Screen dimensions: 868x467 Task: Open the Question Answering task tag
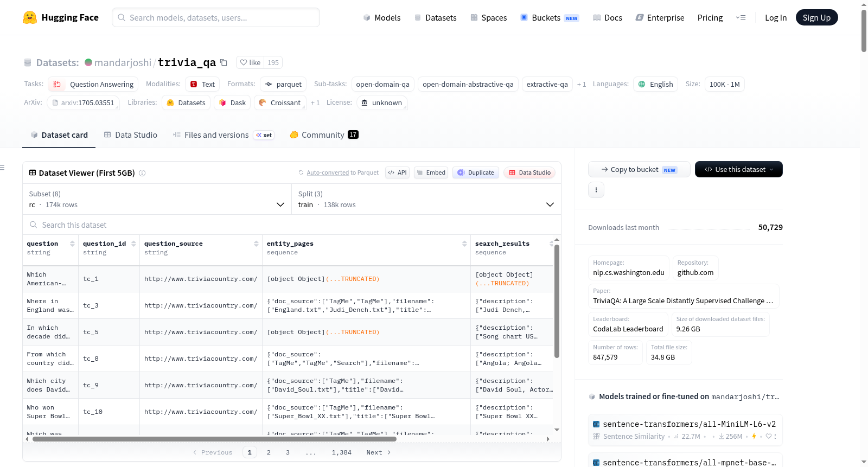click(x=93, y=84)
